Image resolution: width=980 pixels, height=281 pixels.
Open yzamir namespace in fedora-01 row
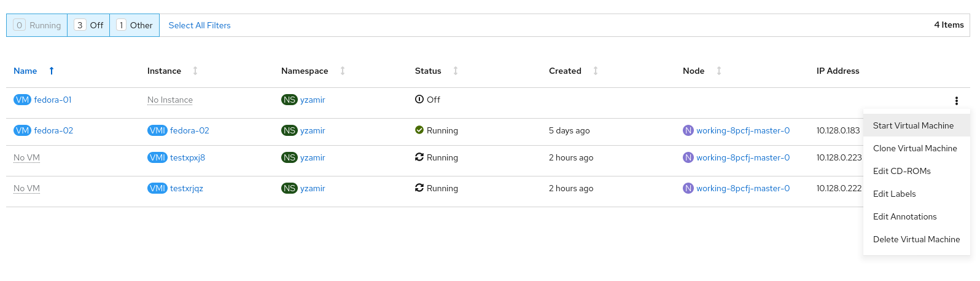pyautogui.click(x=313, y=100)
